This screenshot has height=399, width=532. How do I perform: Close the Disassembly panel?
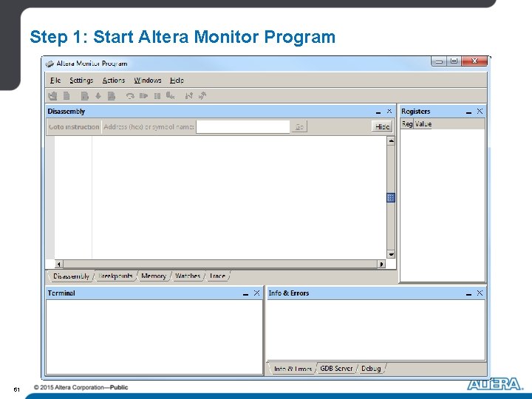tap(389, 111)
